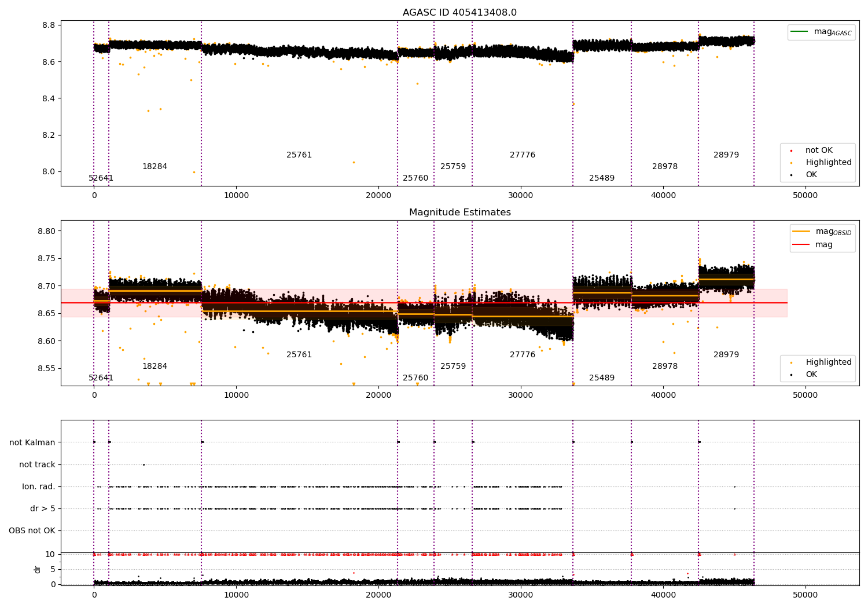This screenshot has height=608, width=868.
Task: Click the rotated 'dr' axis label
Action: click(38, 569)
